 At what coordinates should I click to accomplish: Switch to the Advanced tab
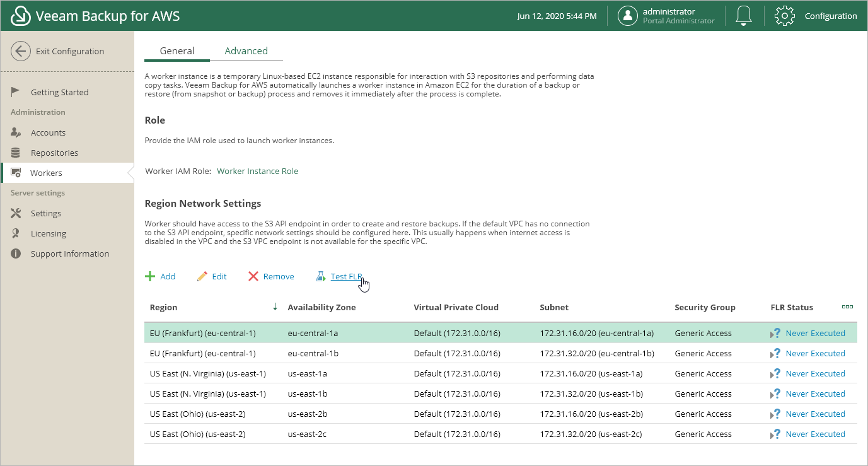pyautogui.click(x=246, y=51)
